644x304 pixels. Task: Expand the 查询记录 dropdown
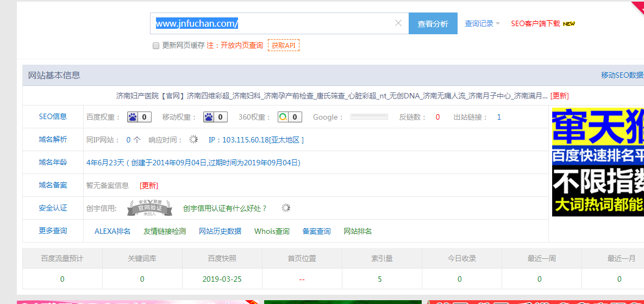click(482, 24)
